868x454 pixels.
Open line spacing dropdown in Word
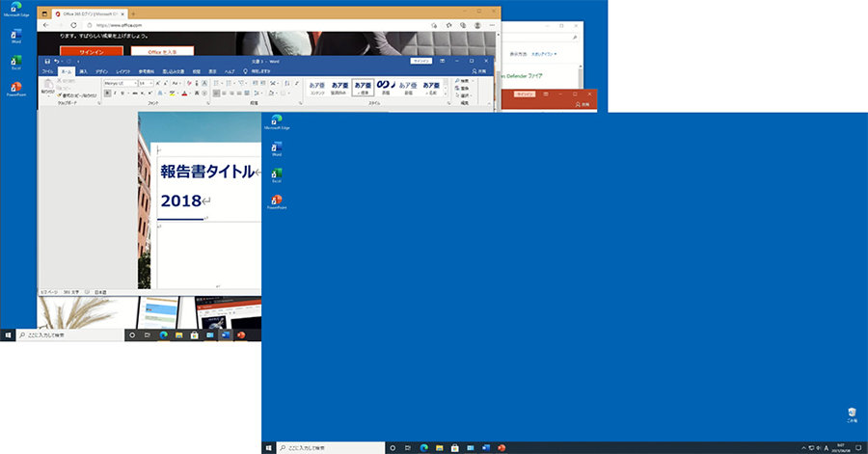tap(257, 93)
